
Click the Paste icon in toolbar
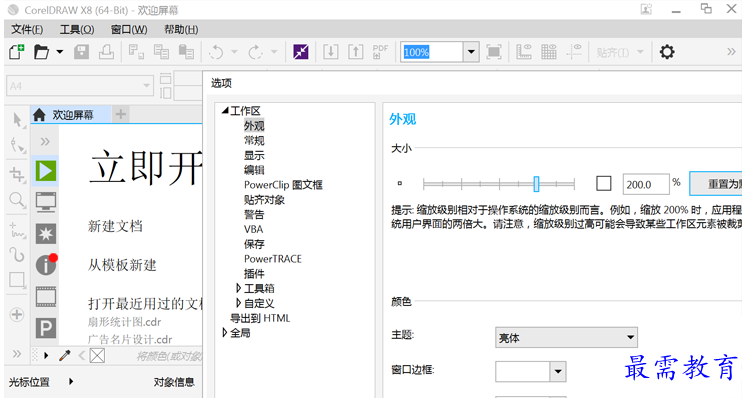pyautogui.click(x=186, y=52)
